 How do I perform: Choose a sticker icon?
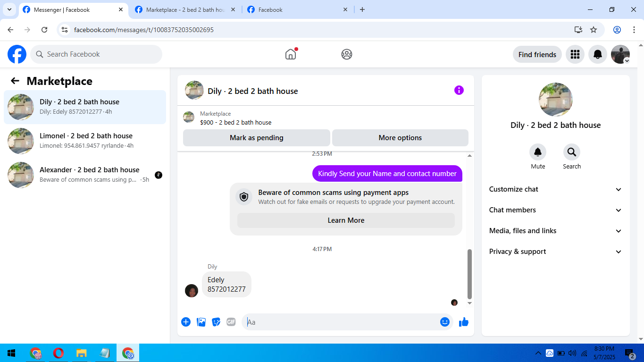[216, 322]
